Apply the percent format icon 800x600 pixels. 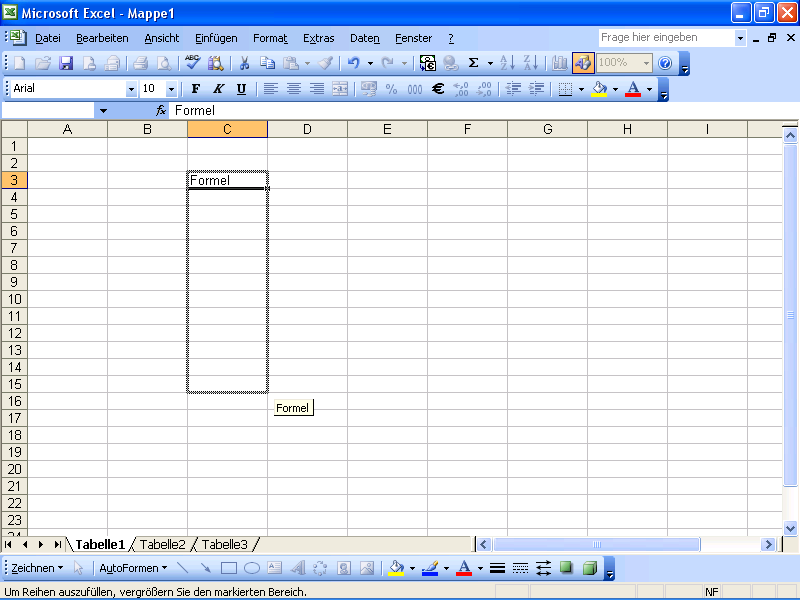point(391,89)
